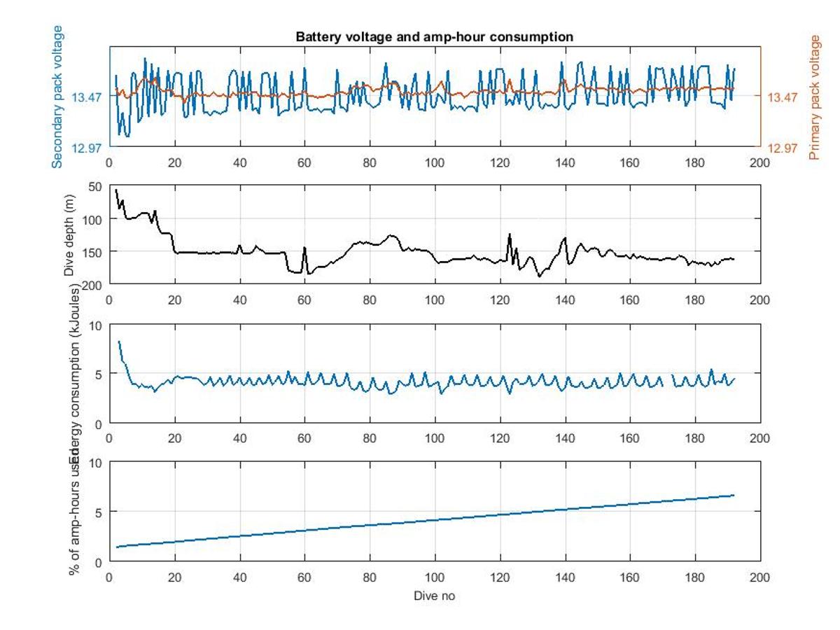Click the title "Battery voltage and amp-hour consumption"

click(434, 36)
